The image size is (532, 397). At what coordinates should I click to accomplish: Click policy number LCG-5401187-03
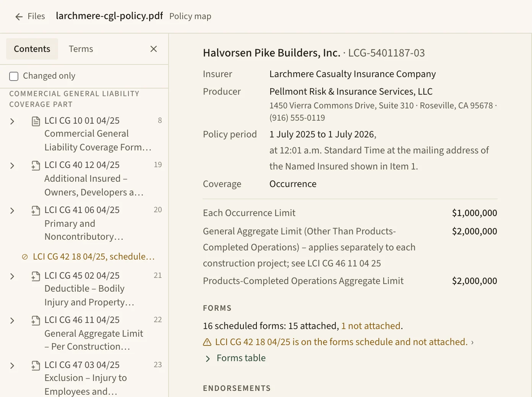pos(386,53)
